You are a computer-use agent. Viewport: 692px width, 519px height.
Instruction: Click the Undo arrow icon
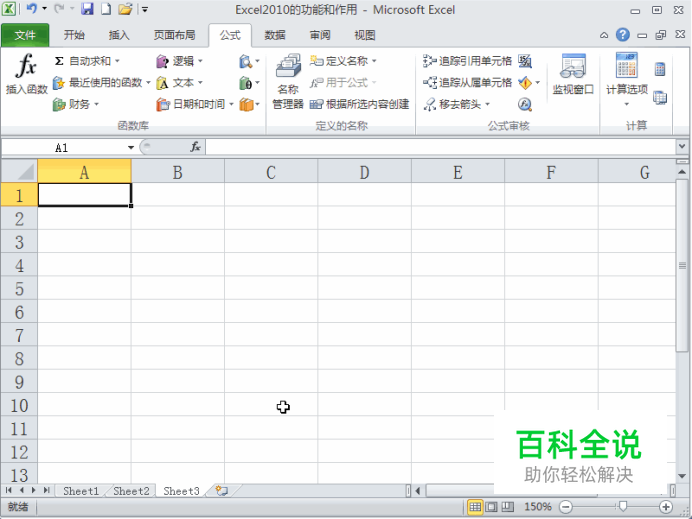click(32, 9)
